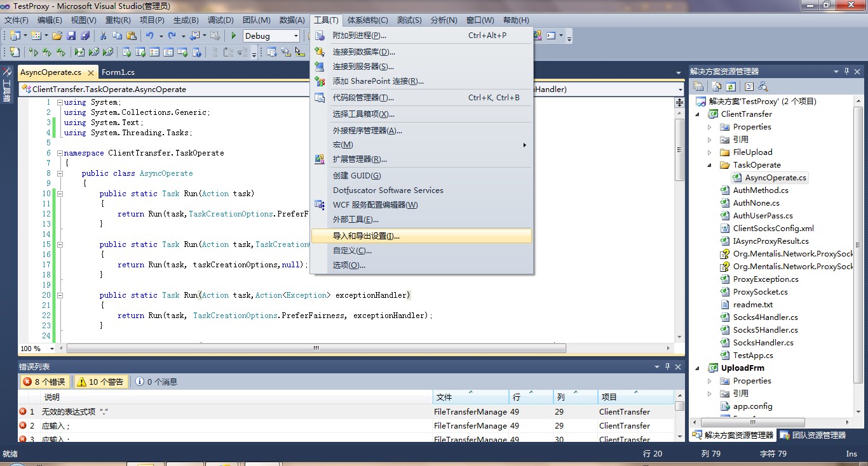Viewport: 868px width, 466px height.
Task: Click the View Code icon in Solution Explorer
Action: 749,86
